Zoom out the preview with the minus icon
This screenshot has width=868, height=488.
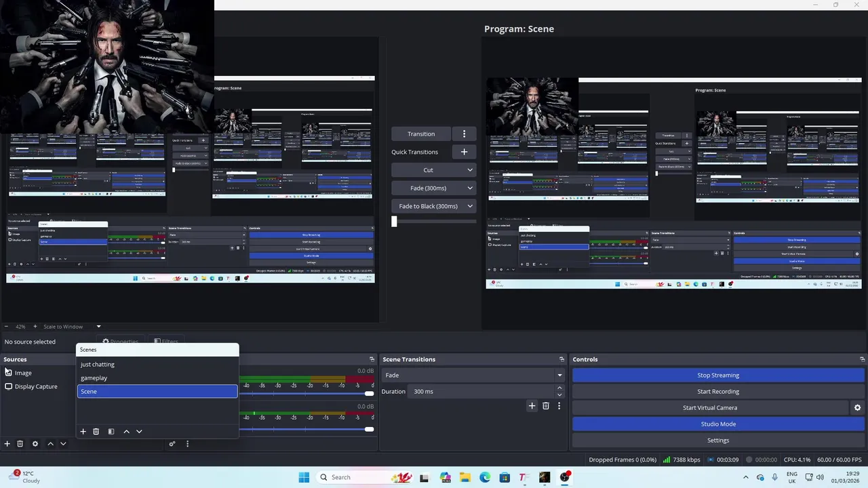6,327
